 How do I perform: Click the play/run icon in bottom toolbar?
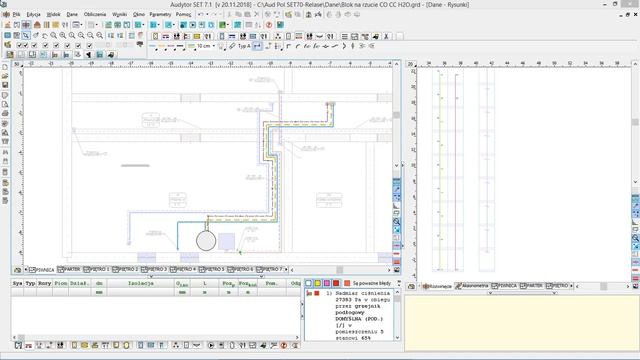point(211,345)
